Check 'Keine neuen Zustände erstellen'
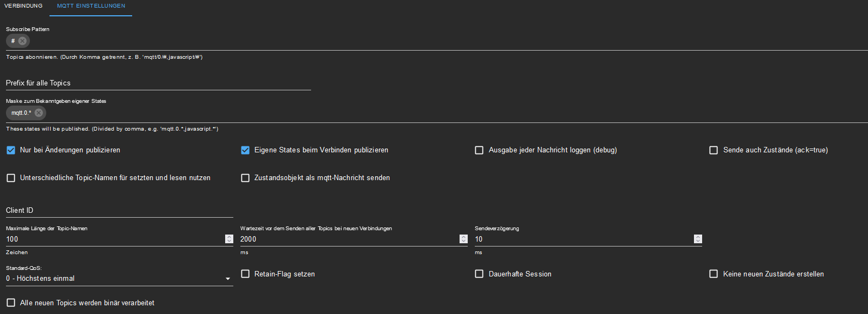The height and width of the screenshot is (314, 868). [714, 274]
